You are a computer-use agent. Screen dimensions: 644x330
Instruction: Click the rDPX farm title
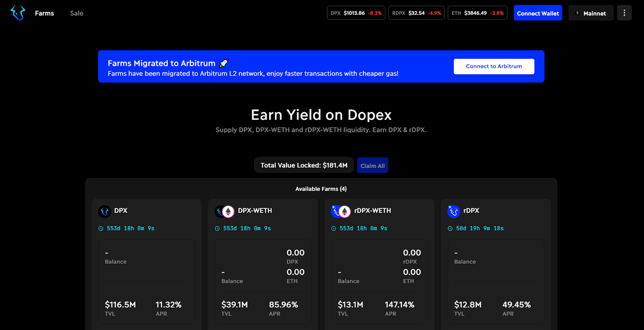coord(471,211)
